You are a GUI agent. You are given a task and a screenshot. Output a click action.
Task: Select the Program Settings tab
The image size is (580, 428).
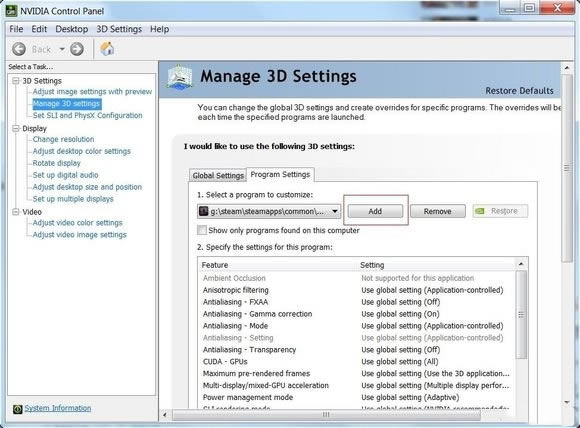(280, 174)
